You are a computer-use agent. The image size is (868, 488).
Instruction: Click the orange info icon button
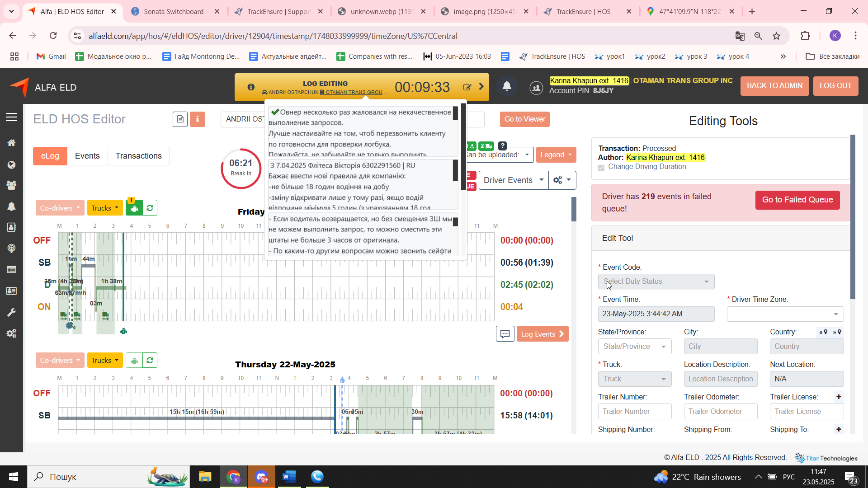(197, 119)
